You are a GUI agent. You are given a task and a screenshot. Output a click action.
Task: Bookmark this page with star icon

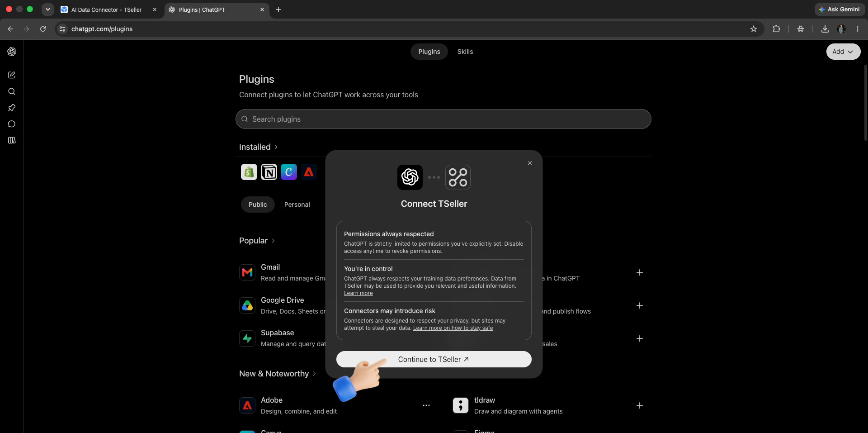point(754,29)
